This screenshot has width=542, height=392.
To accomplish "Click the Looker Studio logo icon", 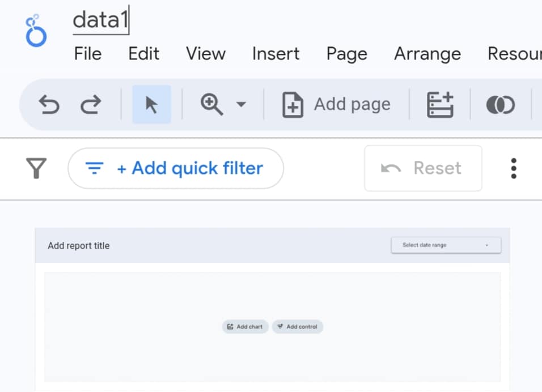I will (36, 31).
